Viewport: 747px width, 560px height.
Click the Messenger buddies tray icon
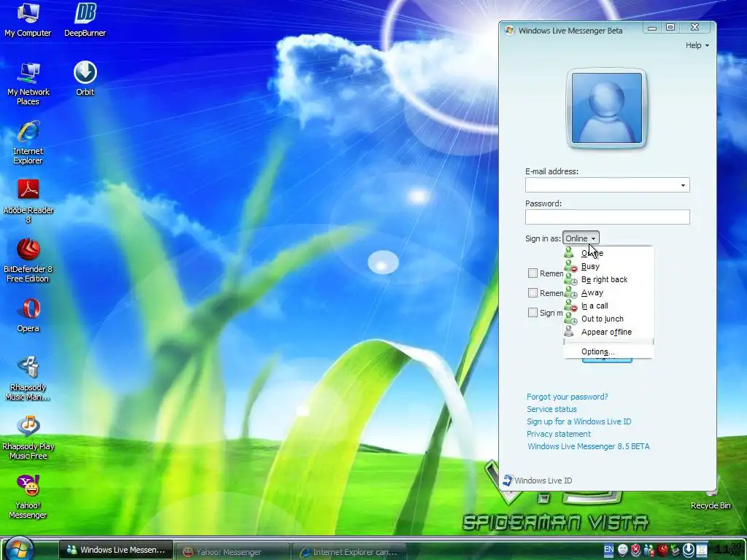click(x=649, y=550)
